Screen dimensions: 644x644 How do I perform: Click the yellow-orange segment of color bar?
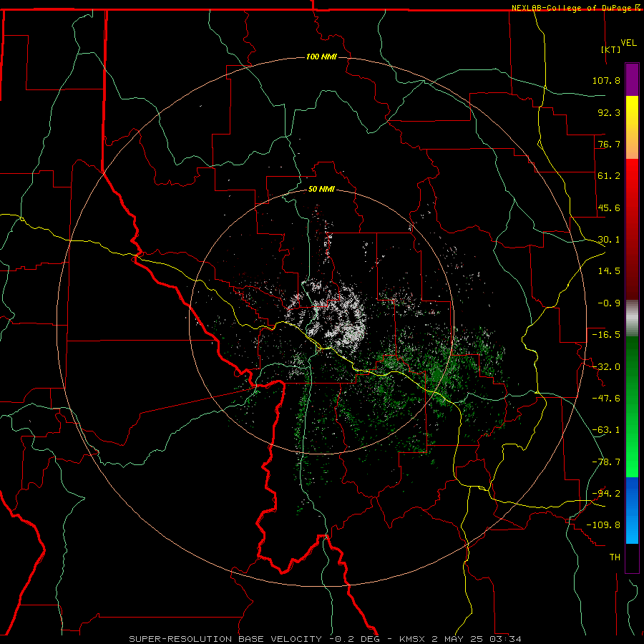[x=632, y=127]
